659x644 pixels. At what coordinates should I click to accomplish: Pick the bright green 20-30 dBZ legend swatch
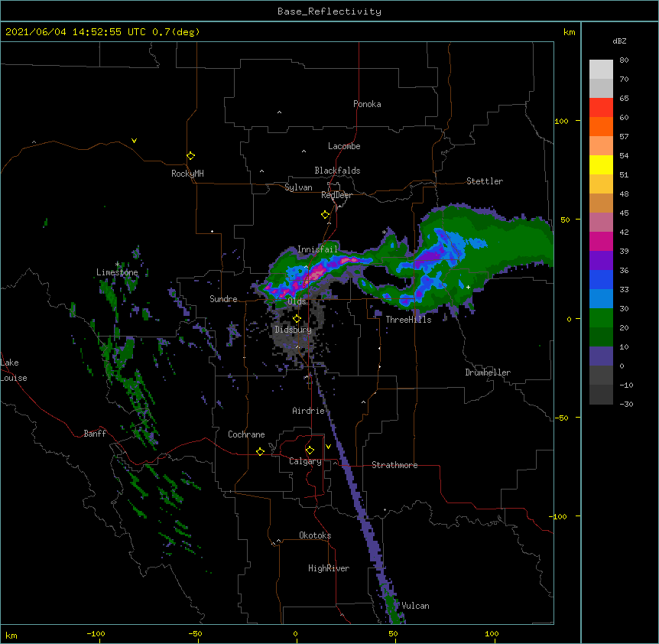tap(601, 318)
